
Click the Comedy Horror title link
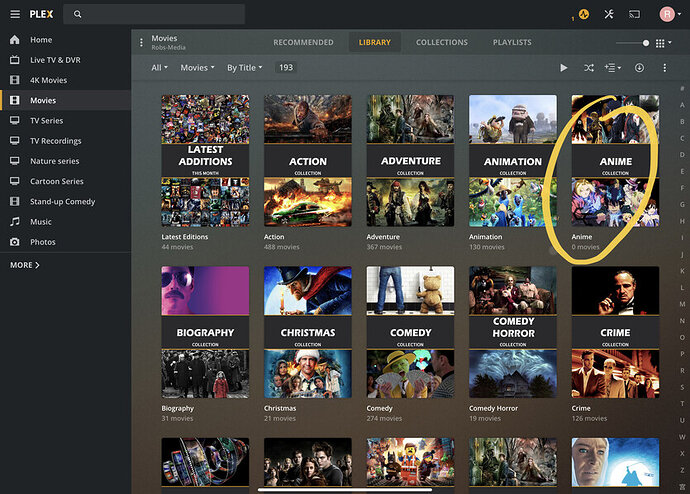[x=493, y=408]
